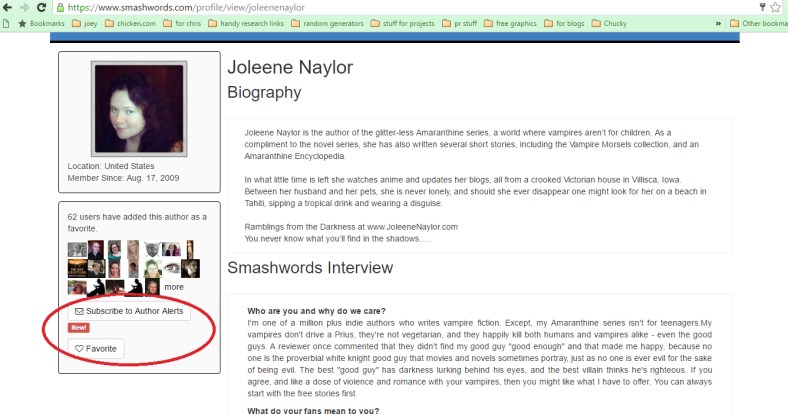Click the Joleene Naylor profile photo
This screenshot has width=788, height=414.
138,108
